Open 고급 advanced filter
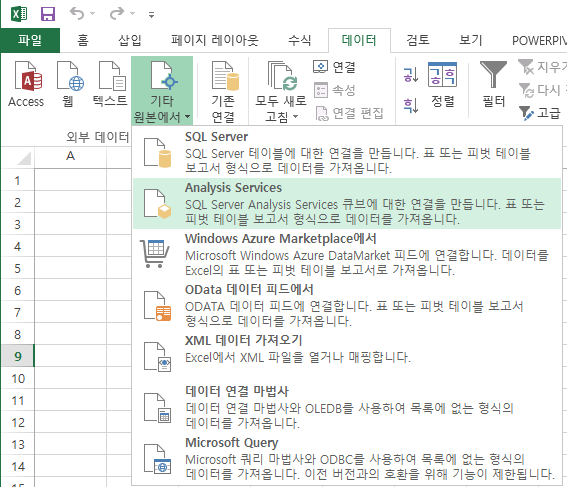This screenshot has height=487, width=567. click(x=540, y=113)
